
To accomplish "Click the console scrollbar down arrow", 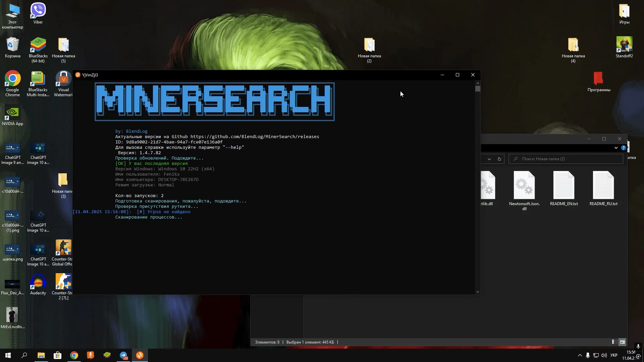I will (x=478, y=292).
